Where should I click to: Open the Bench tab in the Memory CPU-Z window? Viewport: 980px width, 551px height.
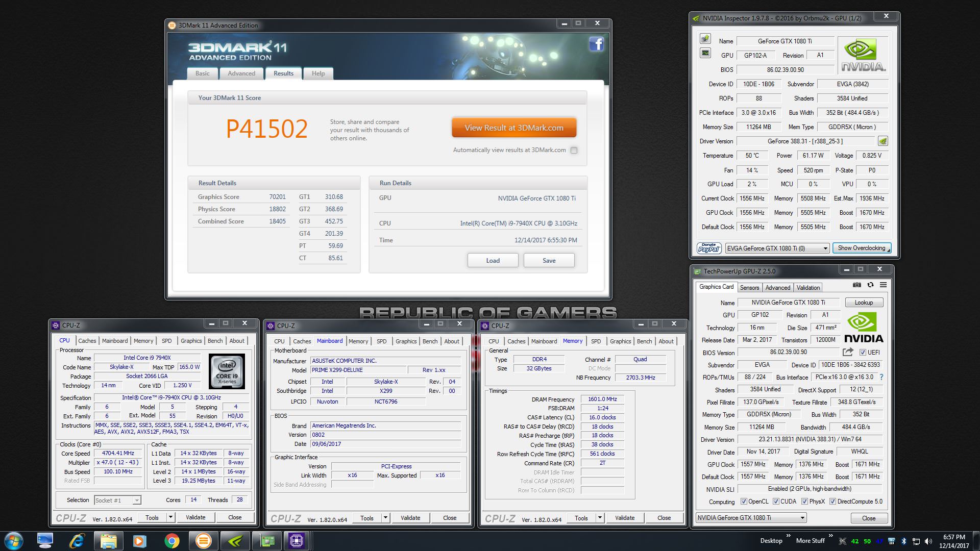coord(644,341)
